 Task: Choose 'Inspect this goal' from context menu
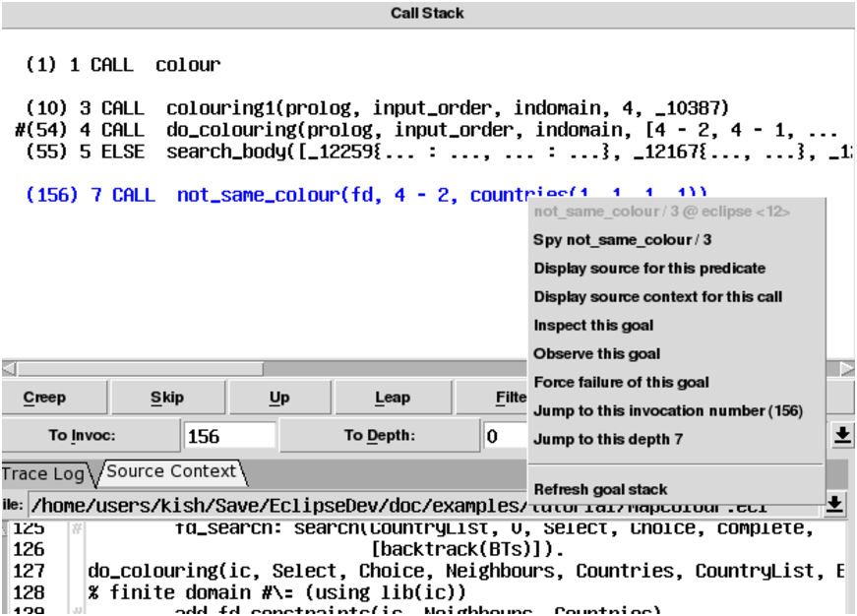click(593, 326)
